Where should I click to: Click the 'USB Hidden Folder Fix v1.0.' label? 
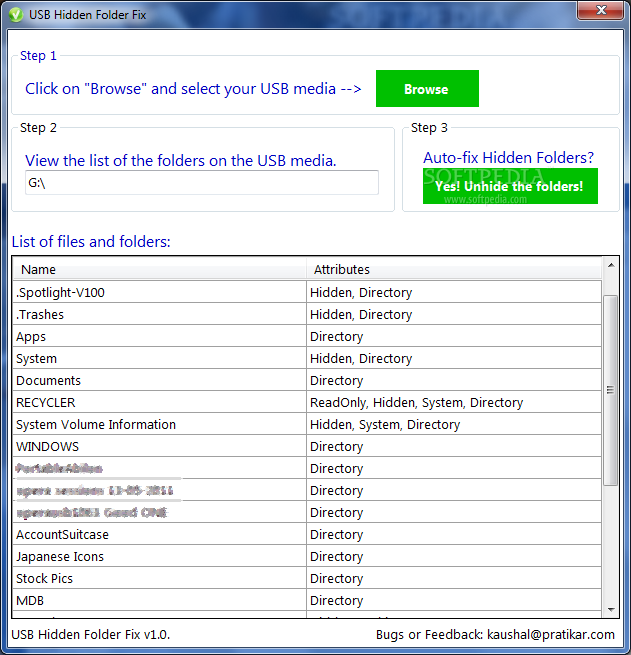(91, 635)
